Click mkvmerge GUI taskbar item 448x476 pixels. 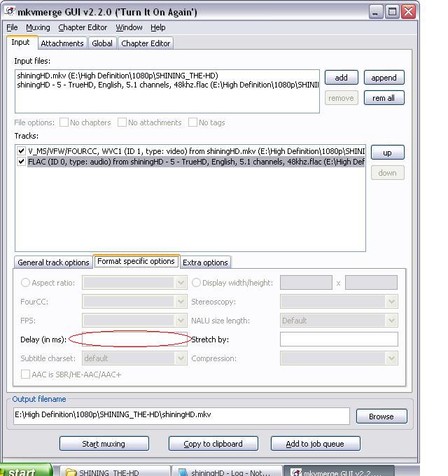pos(339,471)
